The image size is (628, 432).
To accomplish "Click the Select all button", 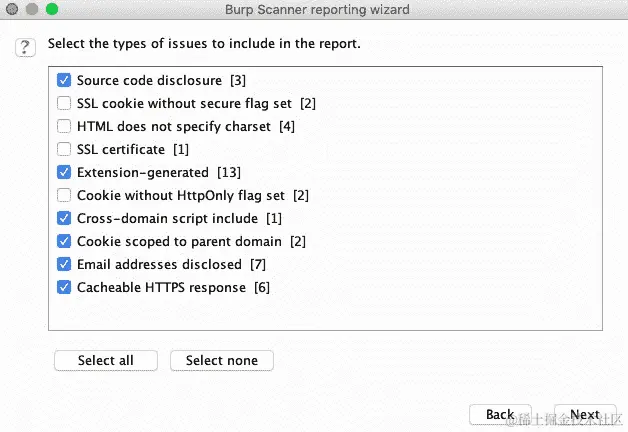I will coord(106,360).
